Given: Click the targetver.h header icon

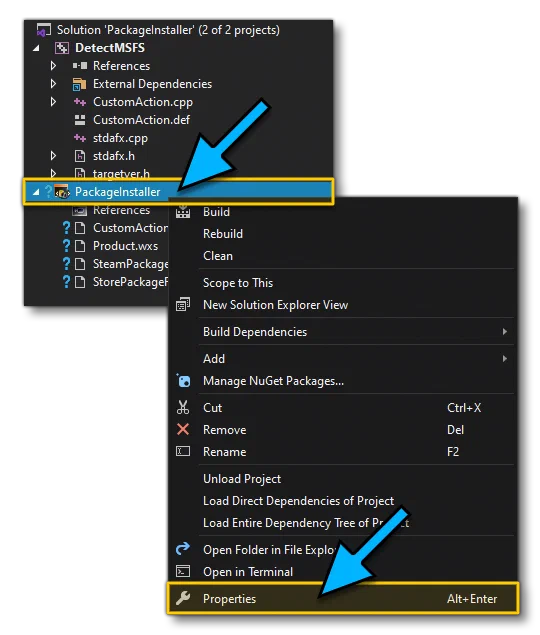Looking at the screenshot, I should [80, 174].
